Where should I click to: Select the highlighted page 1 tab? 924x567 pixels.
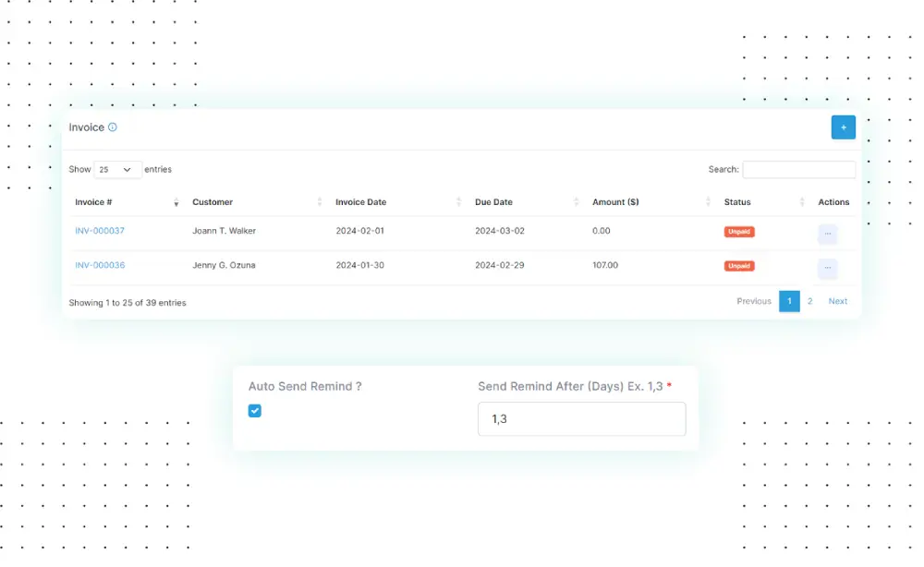tap(789, 301)
